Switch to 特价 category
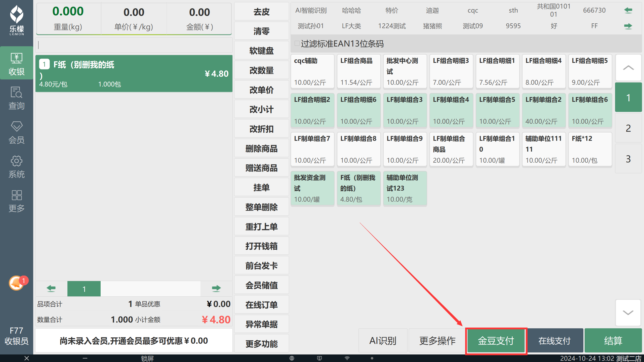Image resolution: width=644 pixels, height=362 pixels. 392,10
